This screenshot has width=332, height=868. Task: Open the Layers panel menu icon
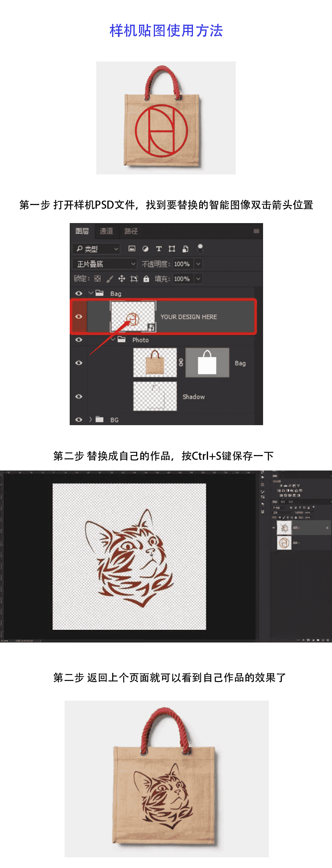[256, 231]
